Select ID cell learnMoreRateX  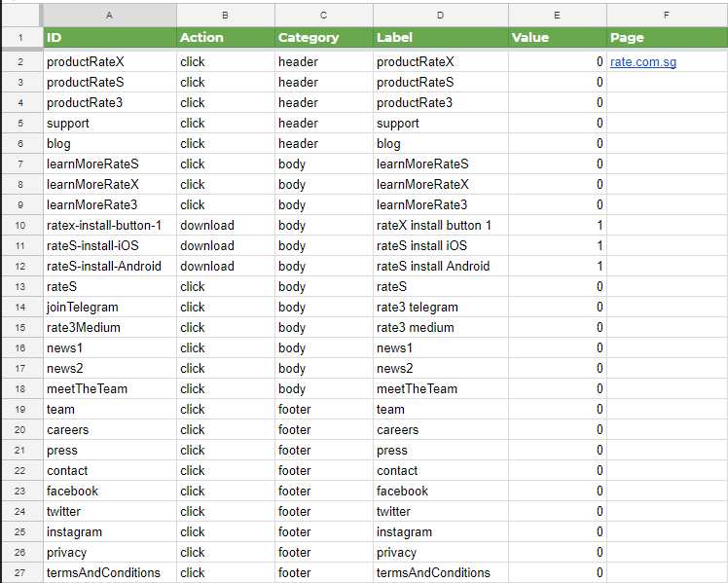pyautogui.click(x=110, y=184)
